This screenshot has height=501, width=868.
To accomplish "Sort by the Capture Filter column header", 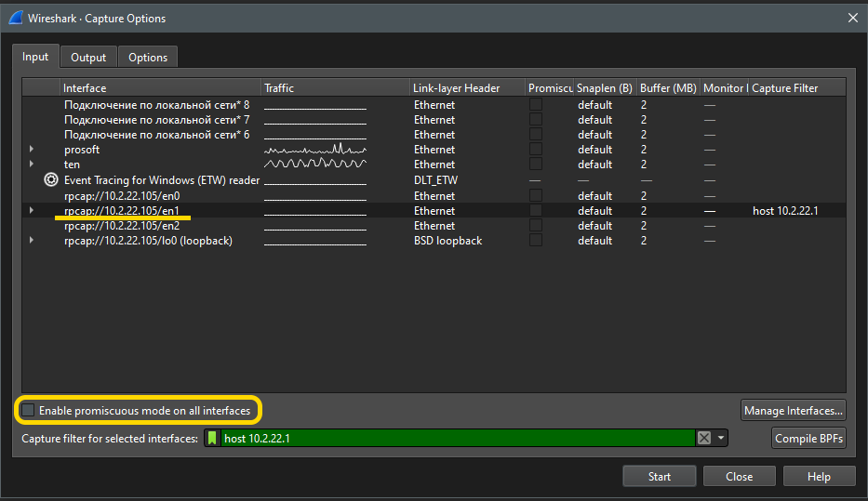I will point(797,88).
